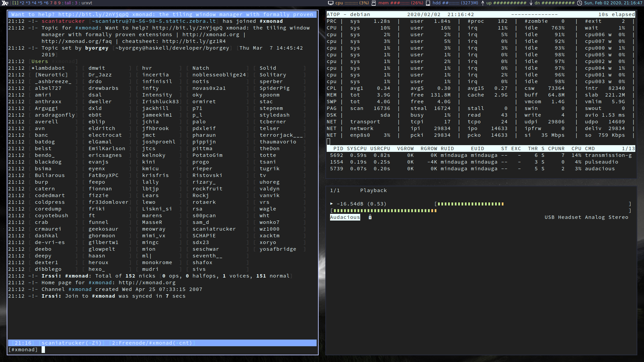Click nick fr33domlover
This screenshot has height=362, width=644.
[x=108, y=202]
